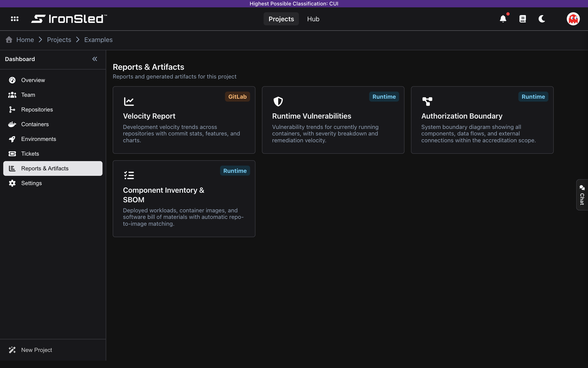Switch to the Hub tab

[x=313, y=19]
